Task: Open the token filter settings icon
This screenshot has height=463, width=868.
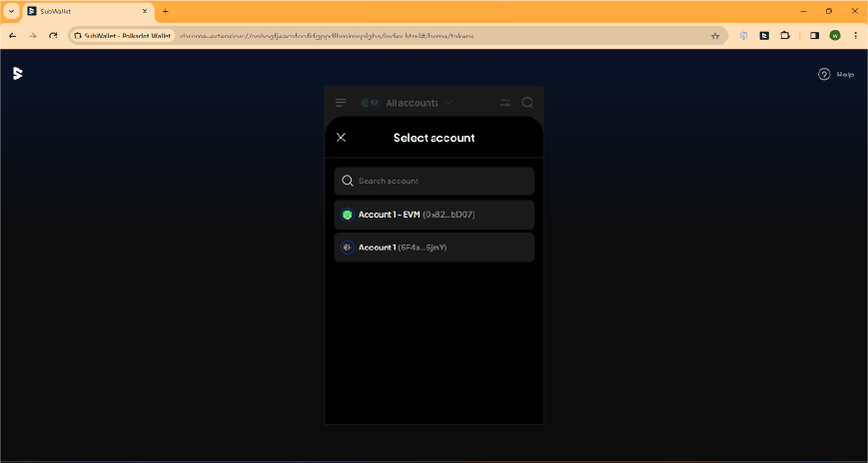Action: coord(505,103)
